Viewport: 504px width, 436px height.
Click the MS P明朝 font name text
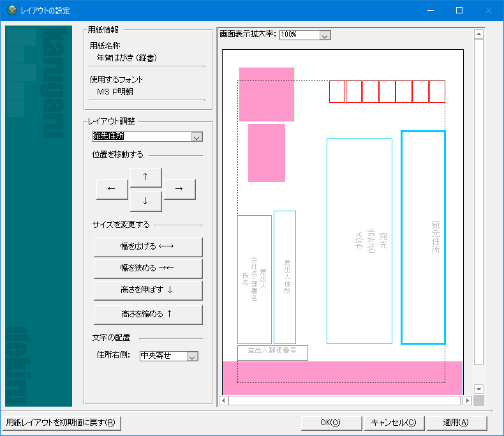pos(115,92)
